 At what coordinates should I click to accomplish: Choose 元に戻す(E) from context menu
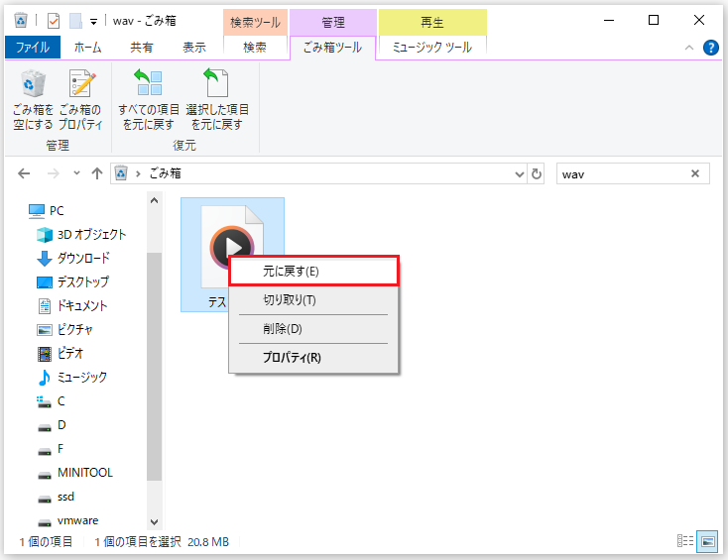tap(313, 272)
